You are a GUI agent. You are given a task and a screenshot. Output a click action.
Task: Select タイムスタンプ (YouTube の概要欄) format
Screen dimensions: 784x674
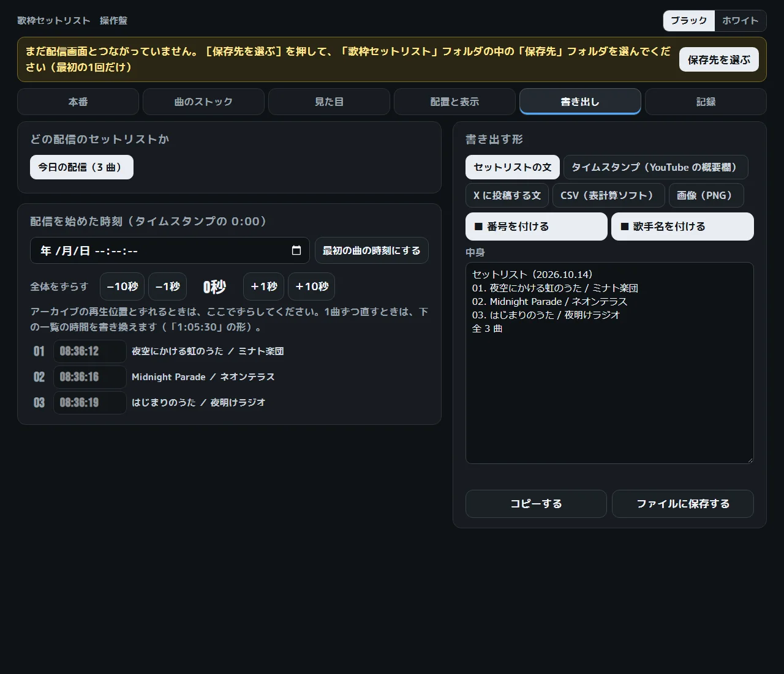(655, 167)
